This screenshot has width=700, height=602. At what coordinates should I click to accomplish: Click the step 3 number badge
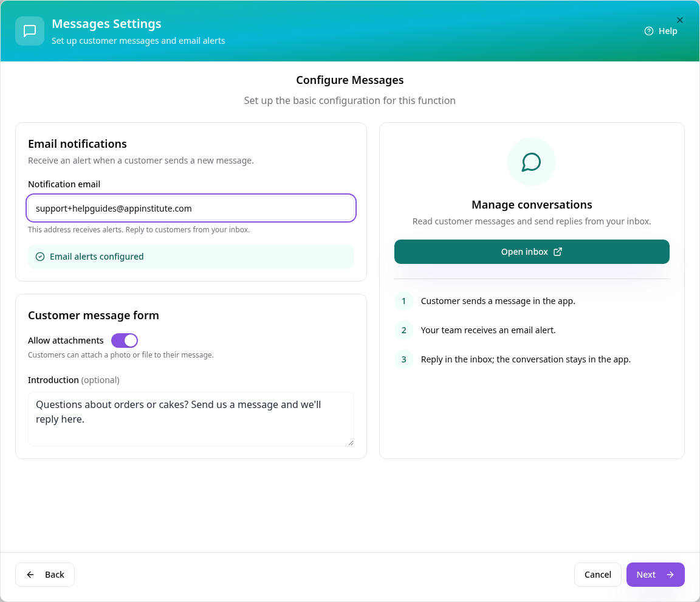click(x=403, y=359)
